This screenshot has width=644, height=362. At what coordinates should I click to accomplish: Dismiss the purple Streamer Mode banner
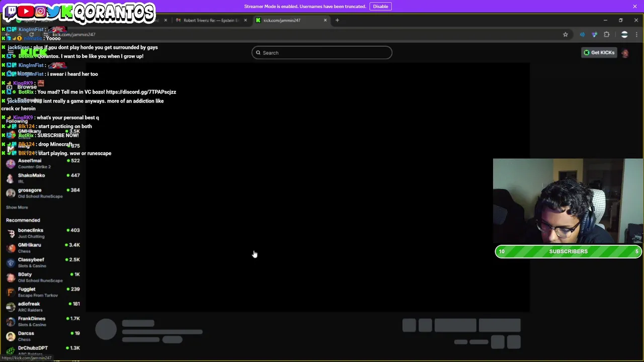click(x=635, y=7)
